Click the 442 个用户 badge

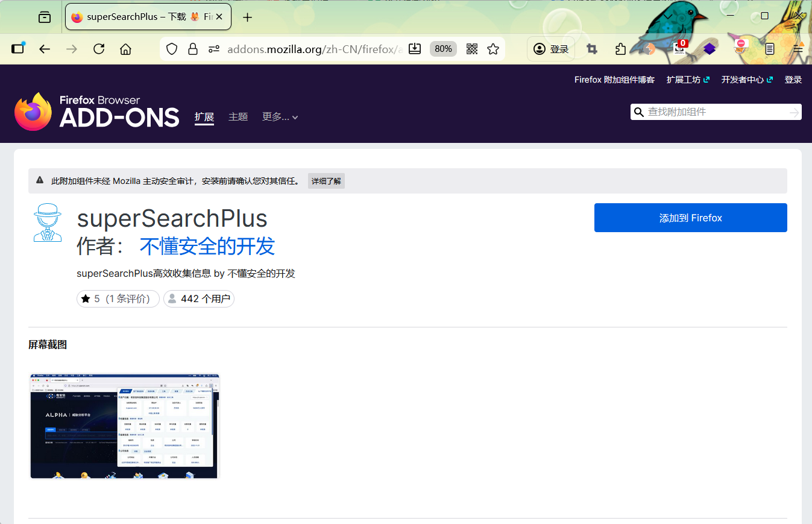(199, 298)
